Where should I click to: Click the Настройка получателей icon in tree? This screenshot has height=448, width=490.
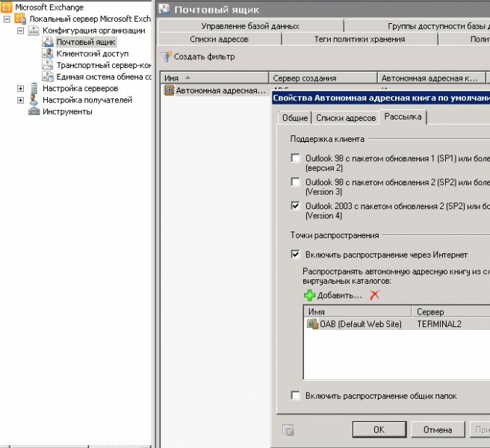pos(34,99)
